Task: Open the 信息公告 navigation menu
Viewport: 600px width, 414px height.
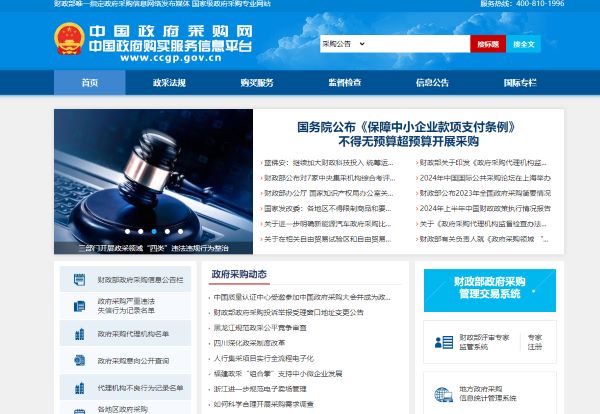Action: pos(432,83)
